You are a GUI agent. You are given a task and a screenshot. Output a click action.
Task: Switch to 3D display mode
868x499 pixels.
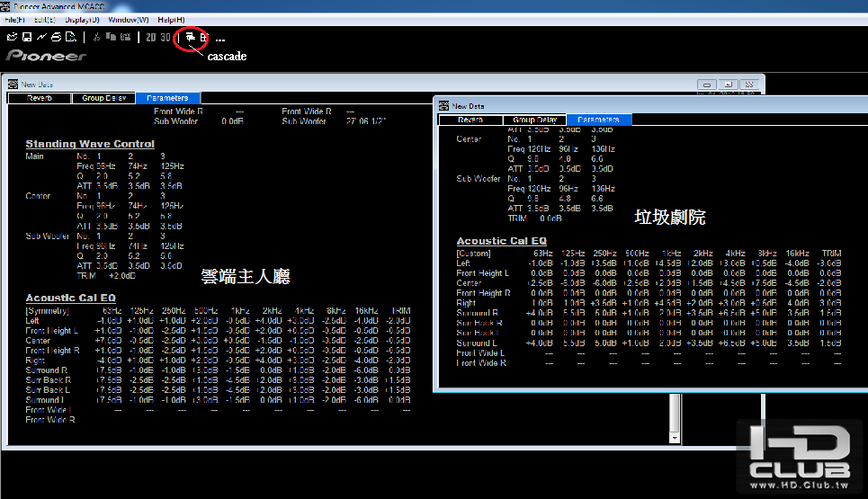pyautogui.click(x=165, y=37)
